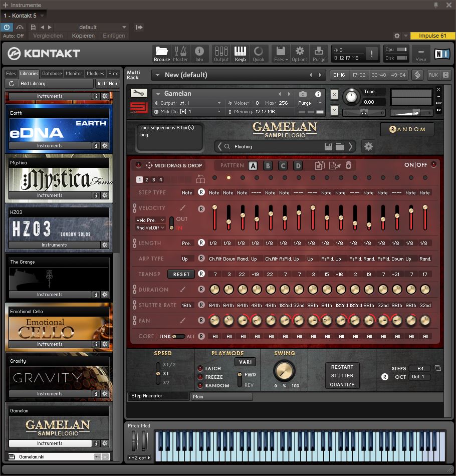Toggle the FREEZE playmode button

(x=200, y=377)
